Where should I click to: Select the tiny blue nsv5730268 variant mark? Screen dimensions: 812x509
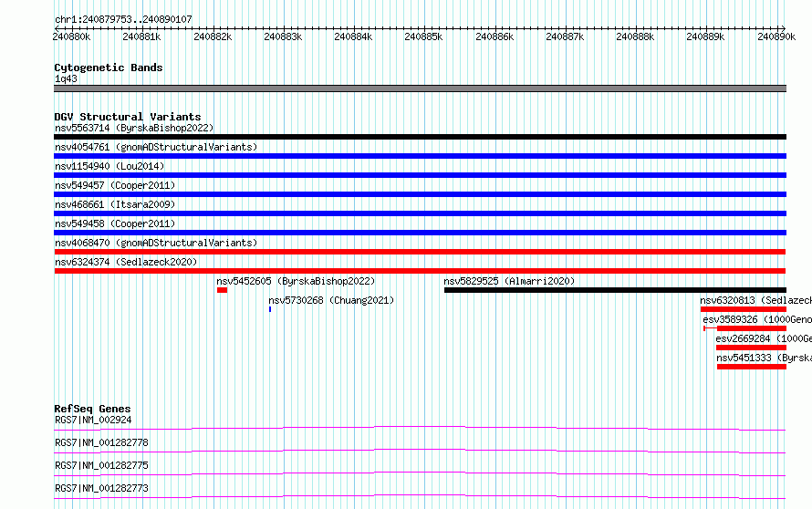pyautogui.click(x=270, y=309)
